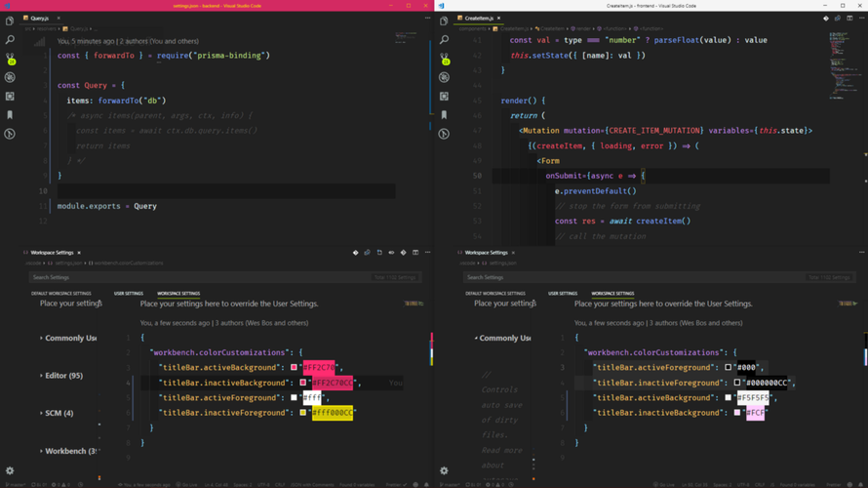Open Explorer in frontend window activity bar

[x=444, y=21]
